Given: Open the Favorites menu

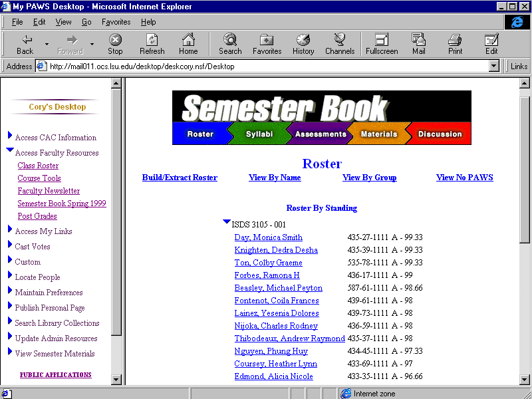Looking at the screenshot, I should click(x=116, y=22).
